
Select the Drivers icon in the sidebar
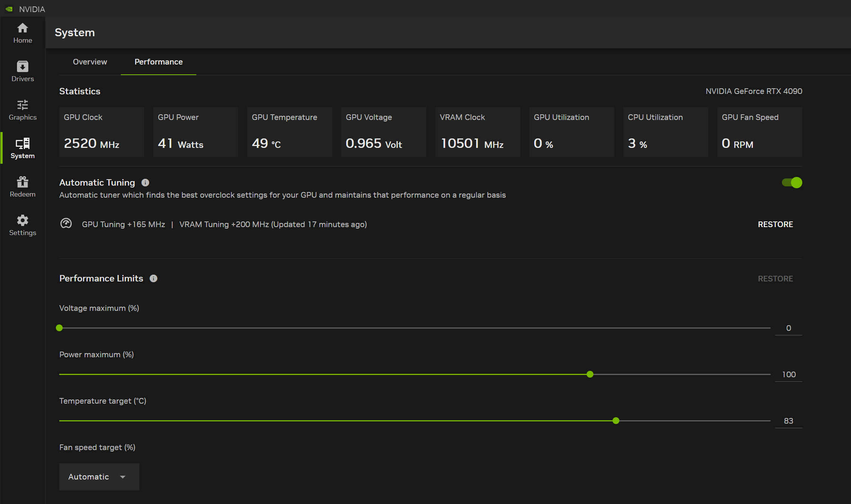tap(22, 71)
